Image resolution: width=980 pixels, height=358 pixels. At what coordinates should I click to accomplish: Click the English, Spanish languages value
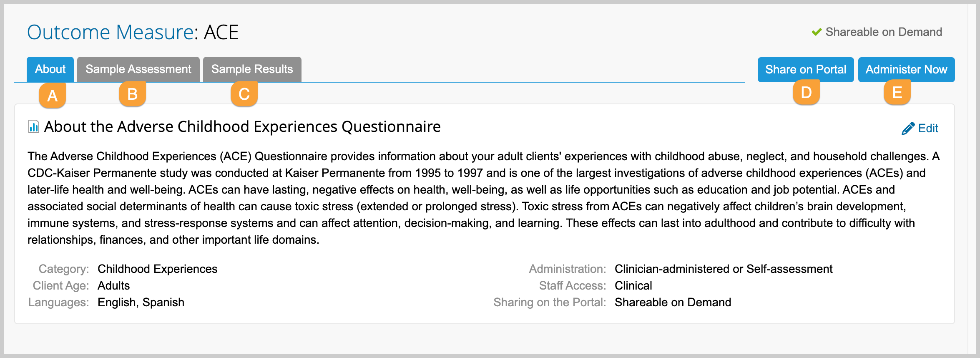[141, 303]
